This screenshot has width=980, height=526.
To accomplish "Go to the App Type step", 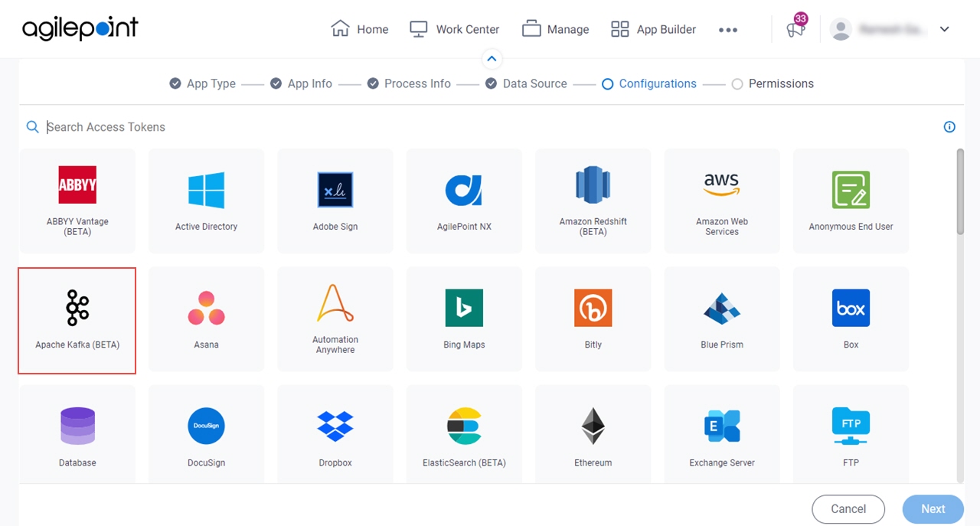I will [203, 83].
